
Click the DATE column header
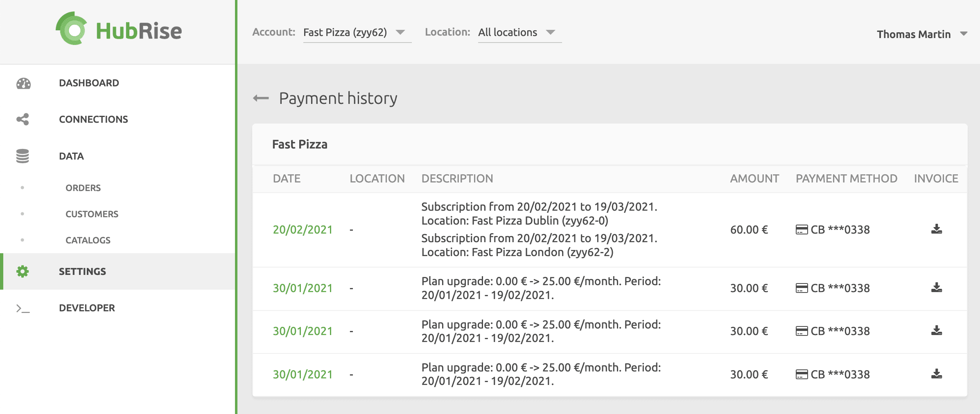pos(287,178)
